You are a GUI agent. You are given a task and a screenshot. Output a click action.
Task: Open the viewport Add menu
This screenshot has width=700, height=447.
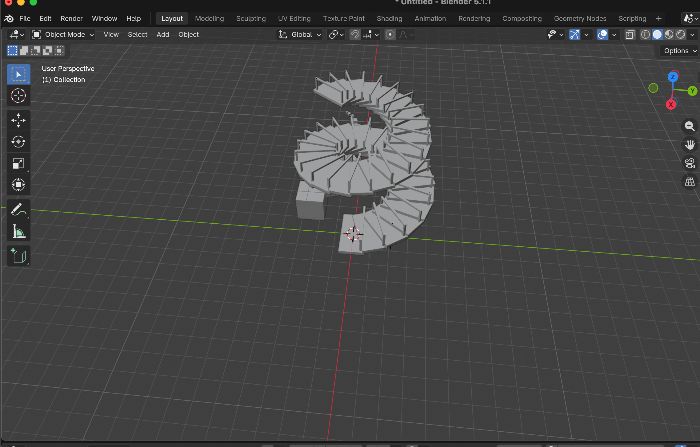pos(163,34)
